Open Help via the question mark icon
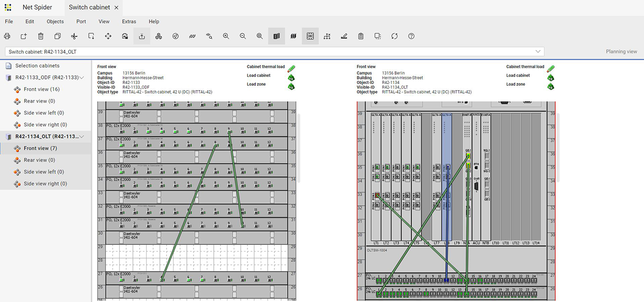Viewport: 644px width, 302px height. (x=411, y=36)
